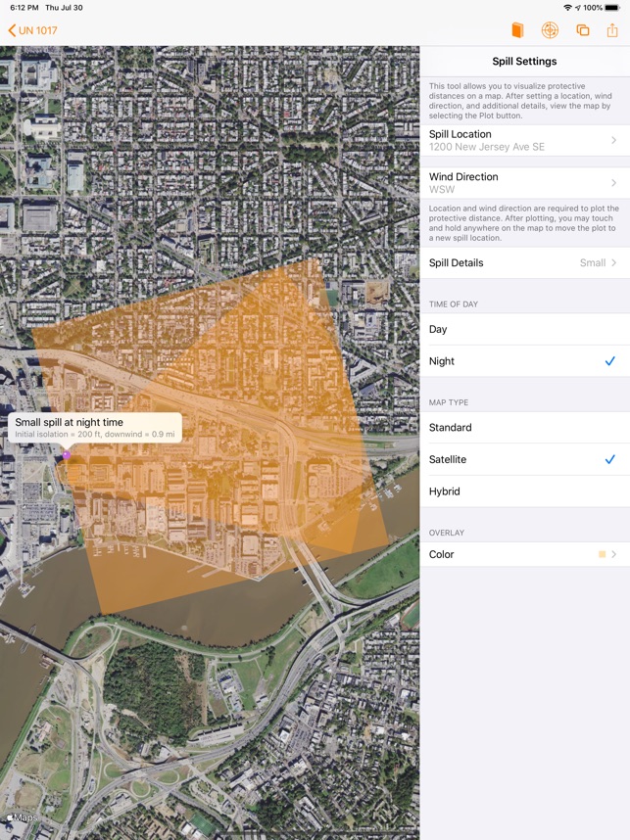Expand Spill Details row
The image size is (630, 840).
pyautogui.click(x=524, y=262)
